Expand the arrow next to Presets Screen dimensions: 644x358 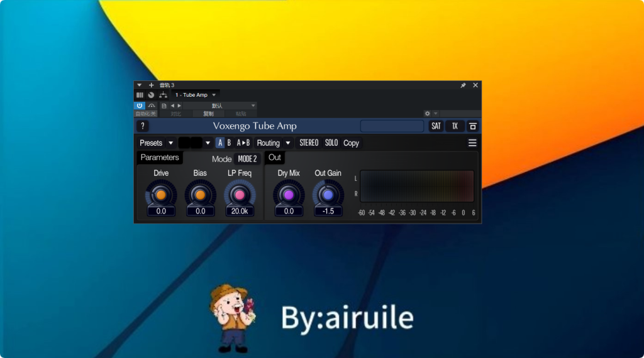(171, 143)
